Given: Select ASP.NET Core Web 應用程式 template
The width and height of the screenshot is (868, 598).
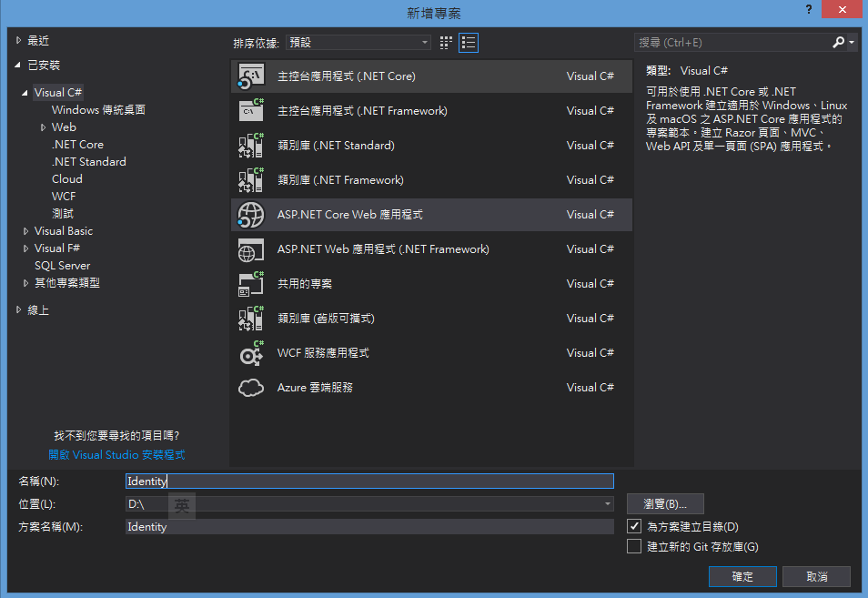Looking at the screenshot, I should pos(431,214).
